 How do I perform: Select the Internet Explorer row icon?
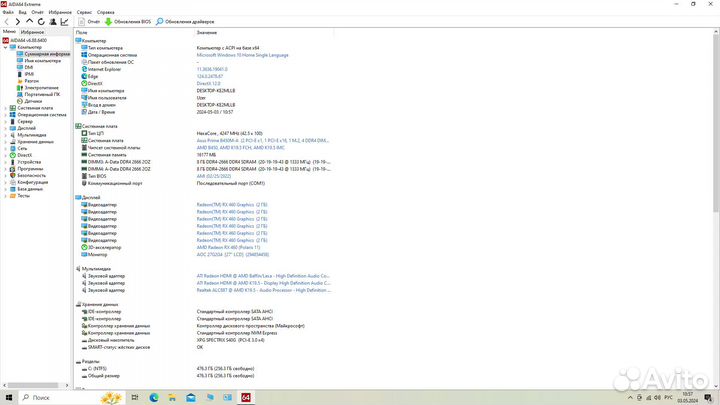(84, 69)
